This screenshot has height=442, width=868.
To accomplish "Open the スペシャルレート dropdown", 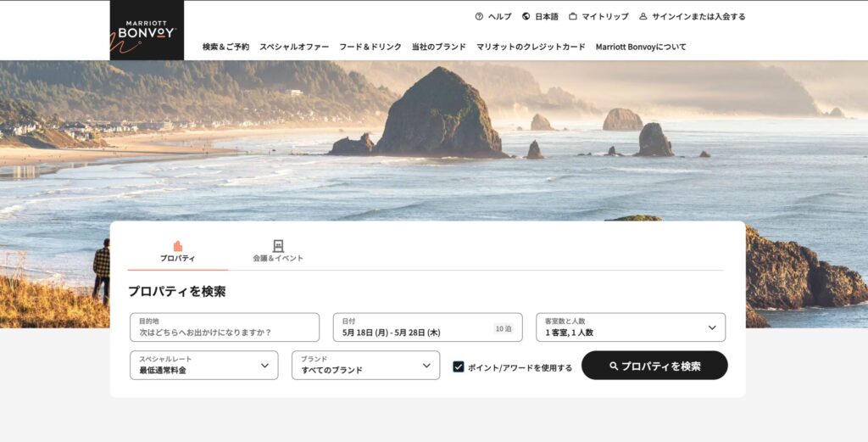I will pos(203,366).
